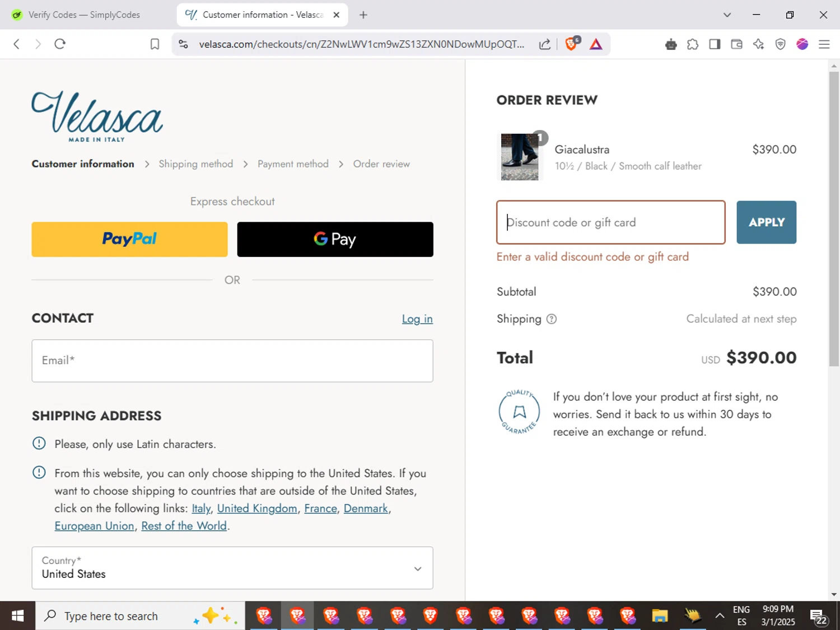Click the ENG ES language indicator

point(741,616)
